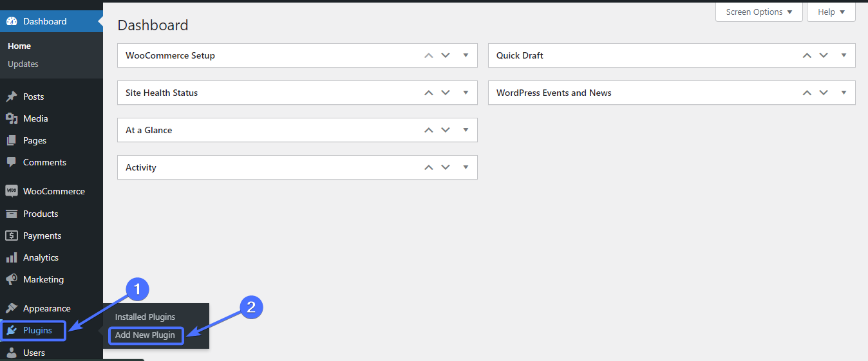Open the Analytics menu item
The height and width of the screenshot is (361, 868).
point(52,257)
